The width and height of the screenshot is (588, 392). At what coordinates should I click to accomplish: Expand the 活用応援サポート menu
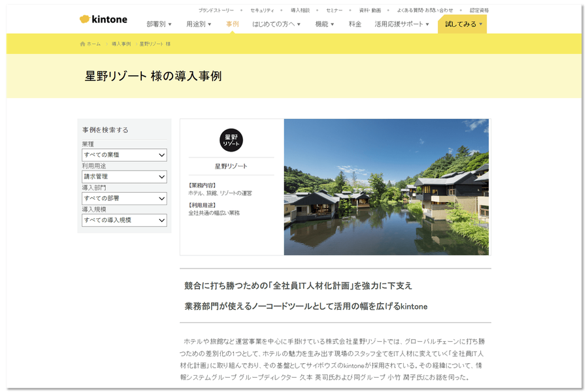402,24
